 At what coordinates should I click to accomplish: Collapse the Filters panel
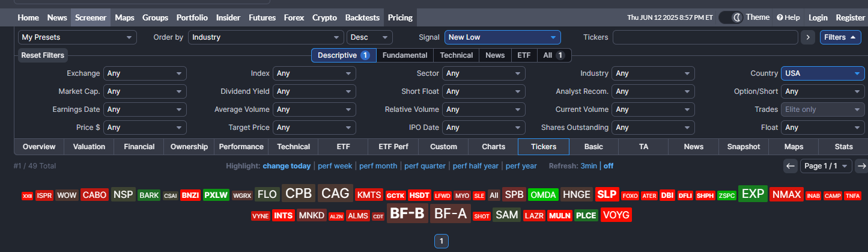(840, 37)
